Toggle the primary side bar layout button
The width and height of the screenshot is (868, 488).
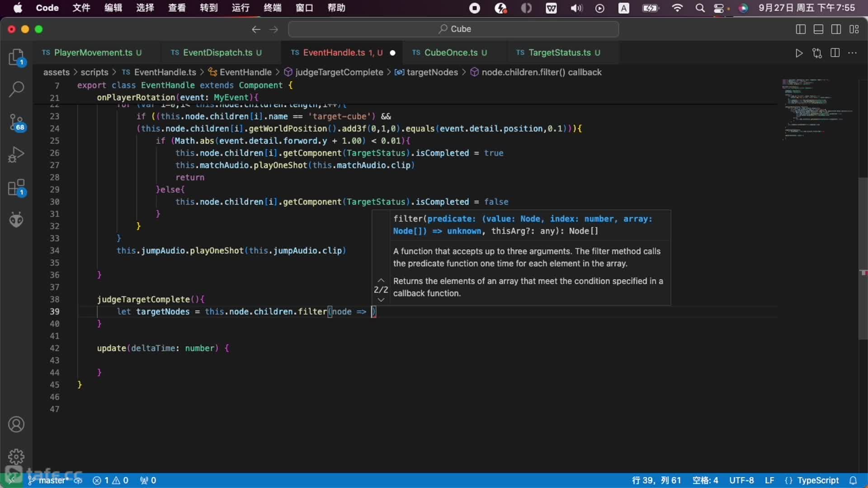click(x=801, y=29)
